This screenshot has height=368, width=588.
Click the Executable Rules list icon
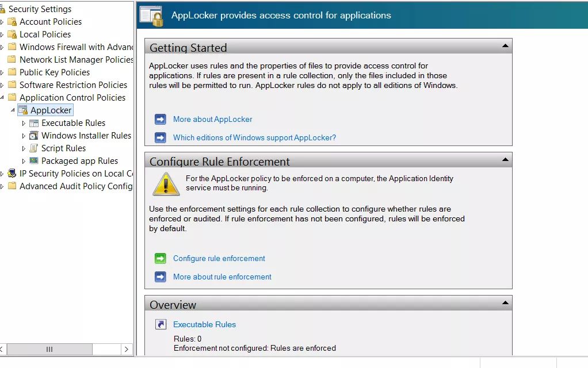[x=35, y=122]
